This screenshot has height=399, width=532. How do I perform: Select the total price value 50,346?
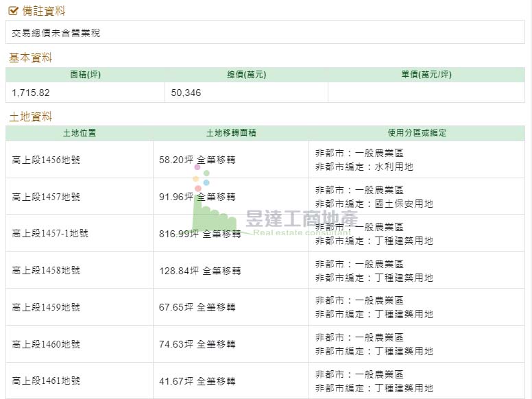pyautogui.click(x=186, y=93)
